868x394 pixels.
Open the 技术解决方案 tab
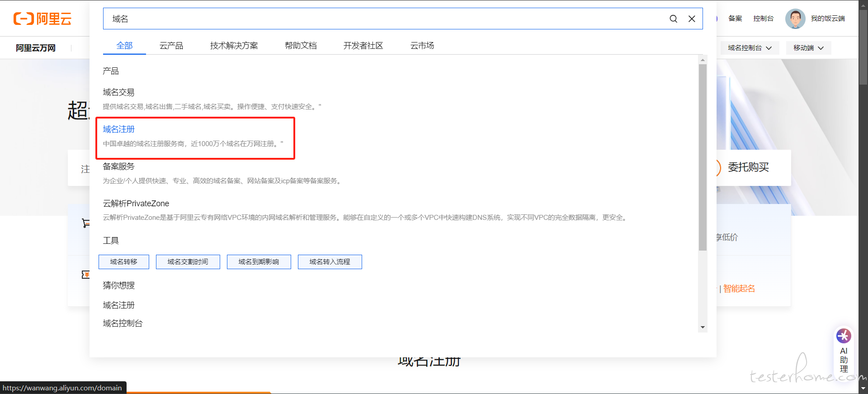pos(234,46)
